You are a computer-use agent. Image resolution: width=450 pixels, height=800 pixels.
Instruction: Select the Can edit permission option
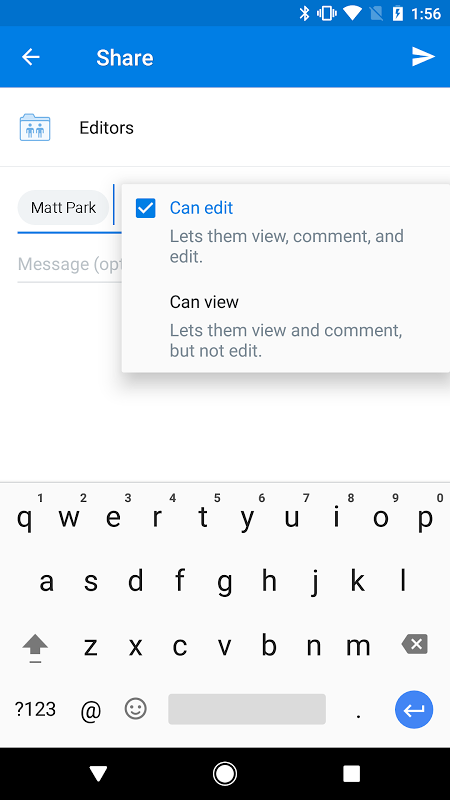(x=286, y=231)
